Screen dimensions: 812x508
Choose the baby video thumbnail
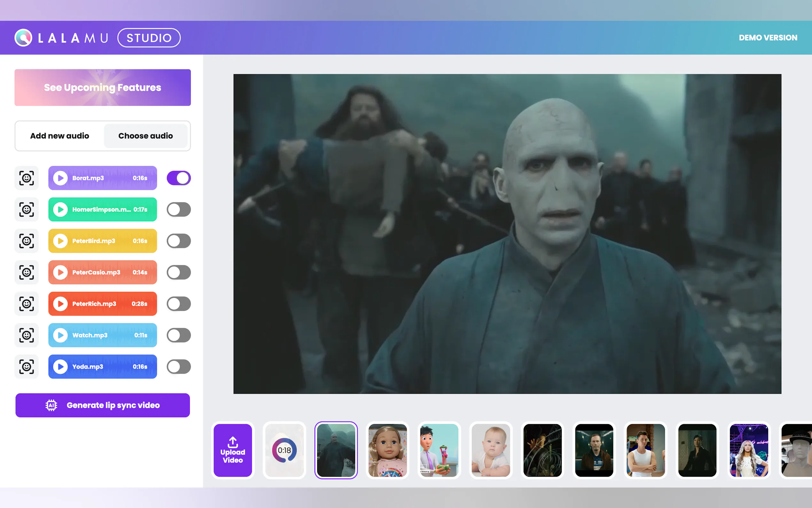pyautogui.click(x=491, y=450)
